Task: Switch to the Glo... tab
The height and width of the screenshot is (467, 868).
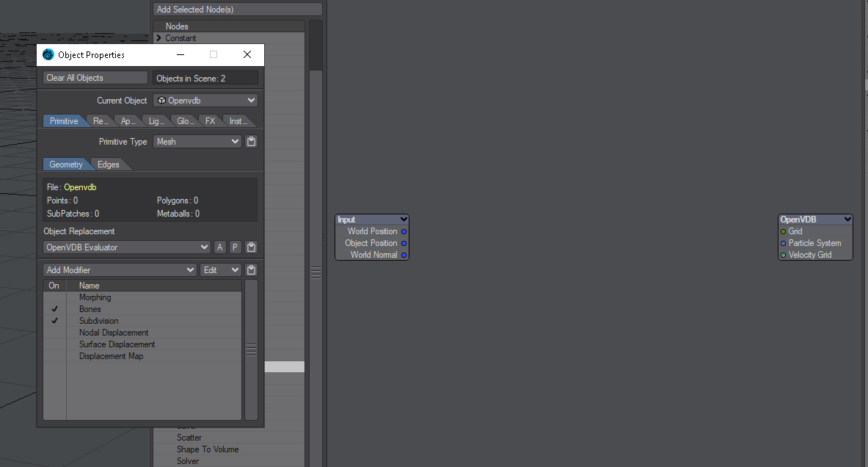Action: (185, 120)
